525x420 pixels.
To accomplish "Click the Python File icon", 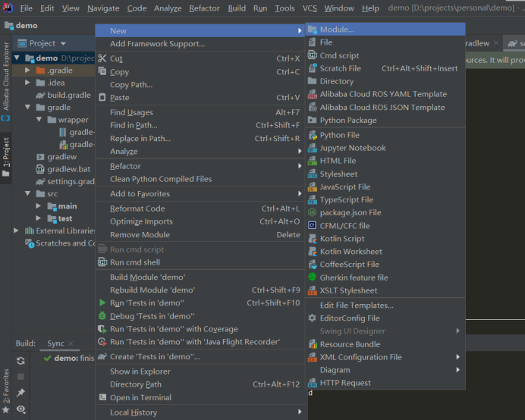I will coord(312,135).
